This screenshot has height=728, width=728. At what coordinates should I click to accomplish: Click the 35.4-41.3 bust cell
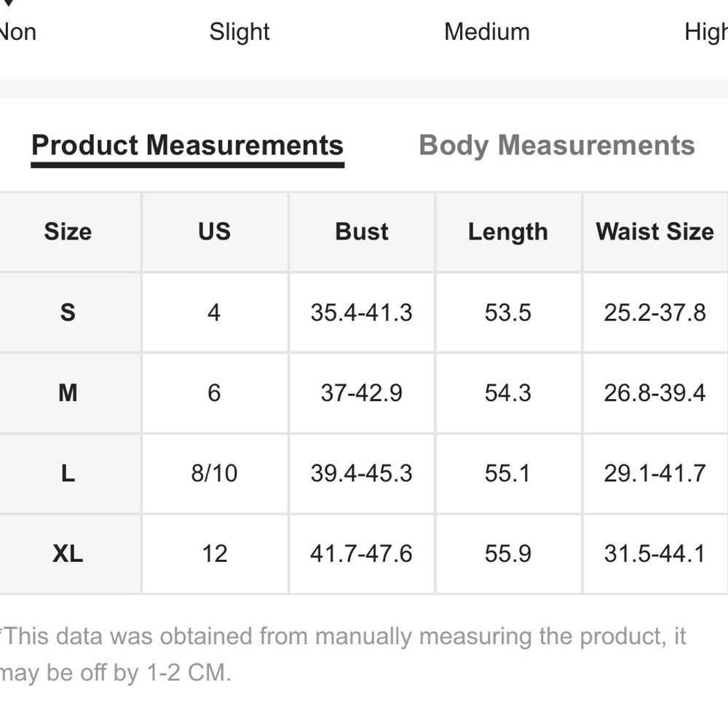[x=362, y=312]
